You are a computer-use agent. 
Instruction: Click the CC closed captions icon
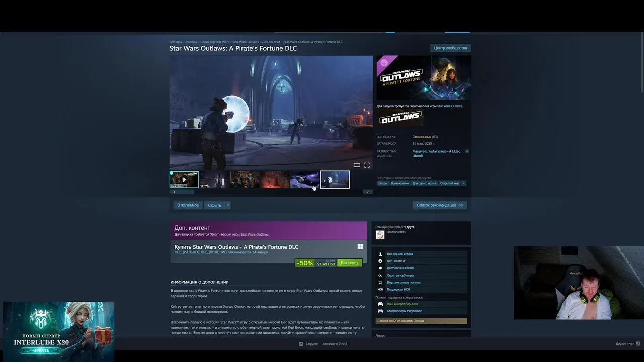(x=380, y=276)
